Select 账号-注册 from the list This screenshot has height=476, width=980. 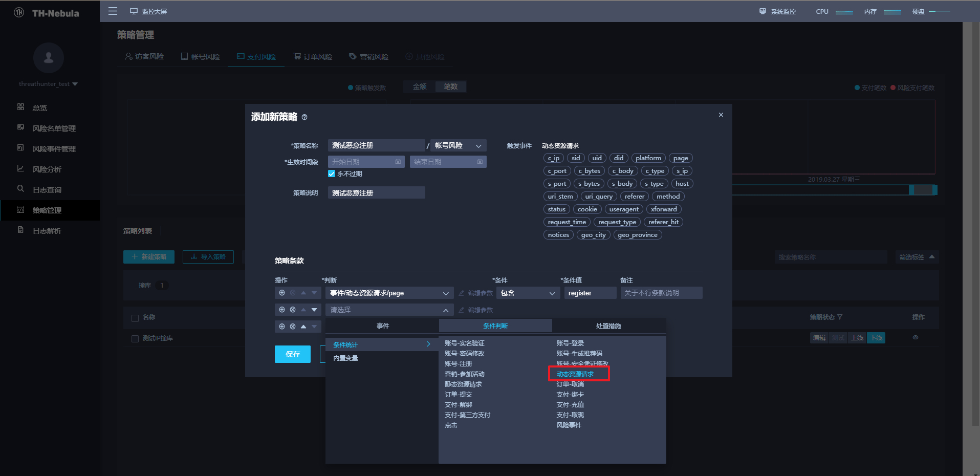pyautogui.click(x=459, y=364)
